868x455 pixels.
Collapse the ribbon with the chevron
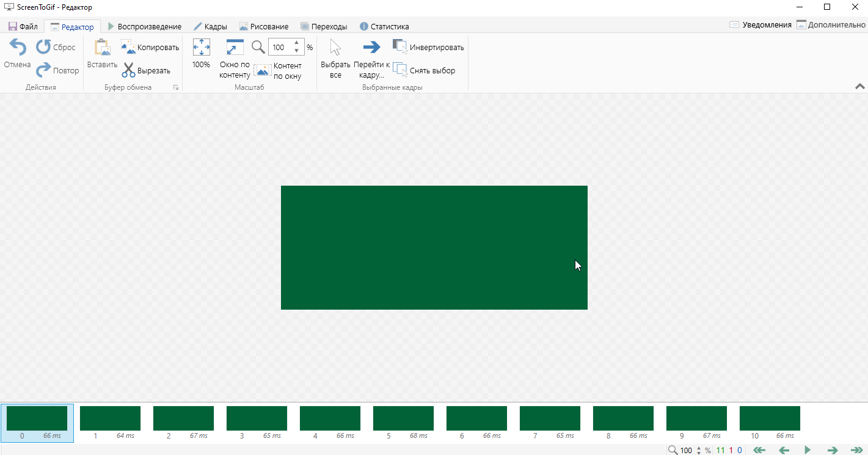click(860, 87)
